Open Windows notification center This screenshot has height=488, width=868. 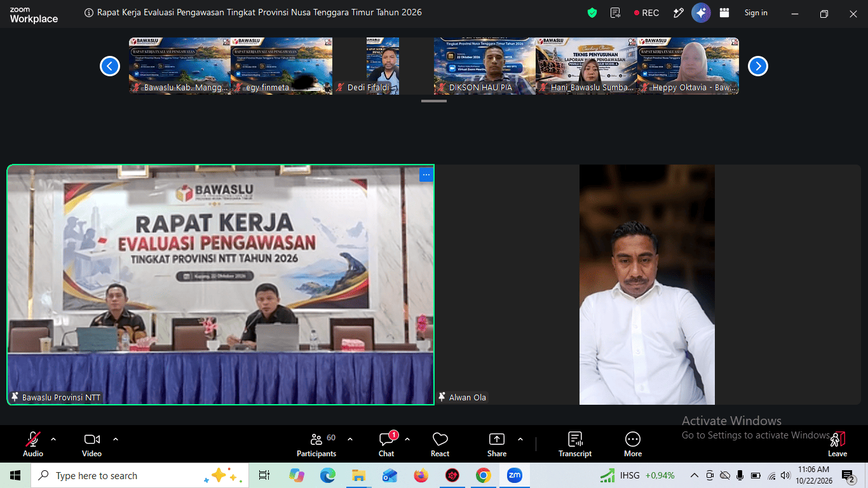click(x=848, y=475)
